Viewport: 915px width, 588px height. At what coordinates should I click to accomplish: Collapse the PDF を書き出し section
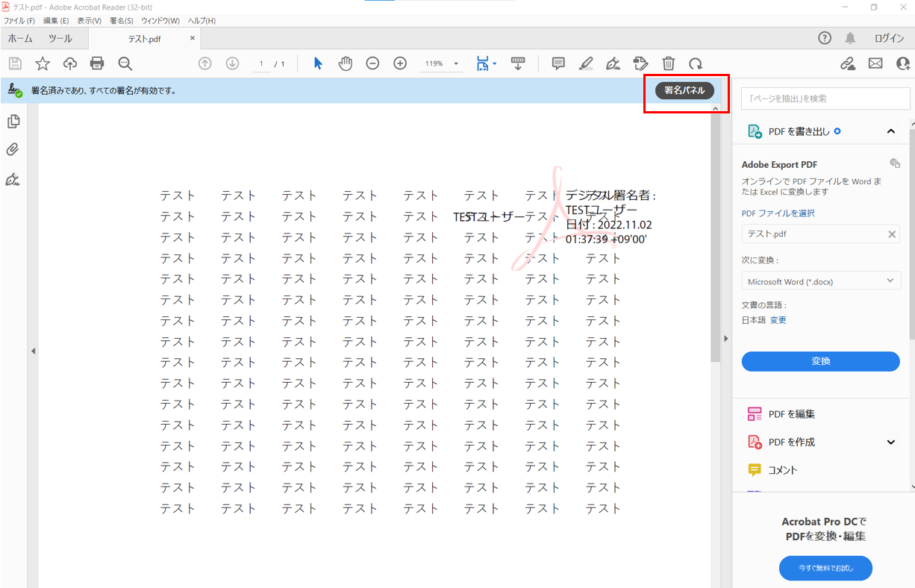[x=890, y=131]
